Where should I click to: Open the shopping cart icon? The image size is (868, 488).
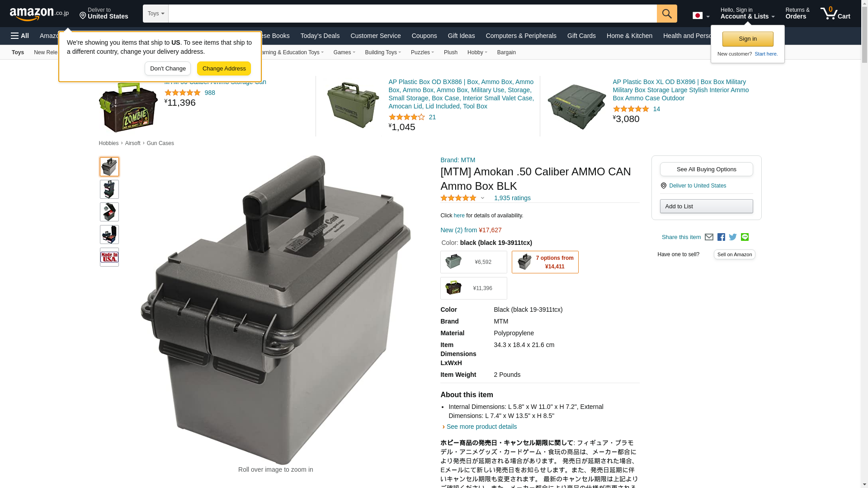tap(835, 13)
